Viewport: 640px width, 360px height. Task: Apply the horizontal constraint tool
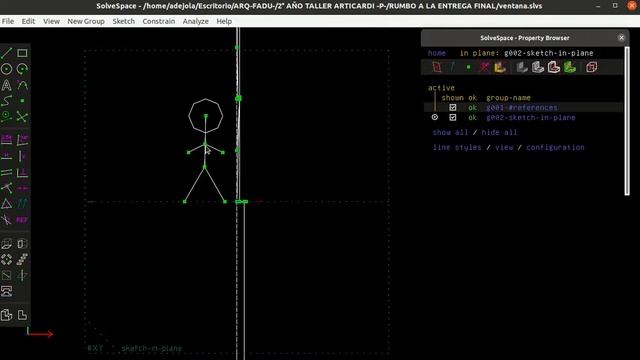coord(7,156)
